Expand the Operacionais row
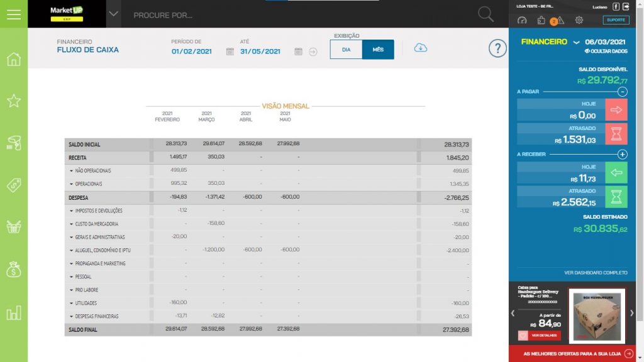Image resolution: width=644 pixels, height=362 pixels. point(71,184)
